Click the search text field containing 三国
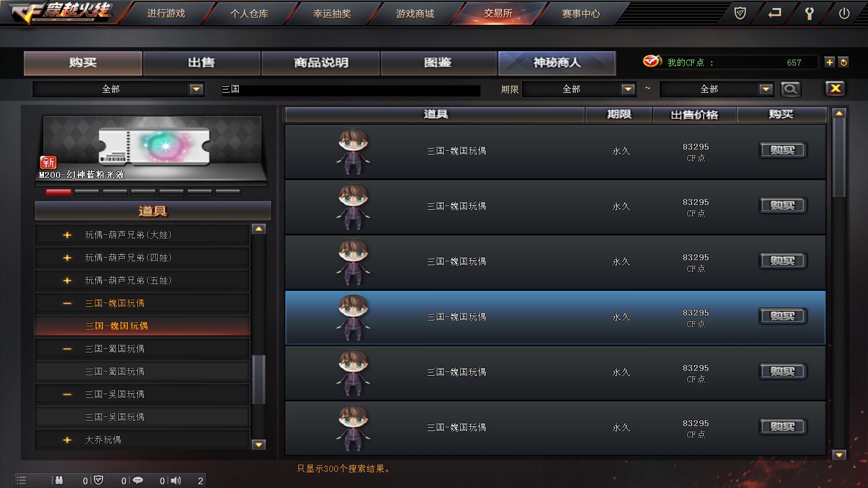The image size is (868, 488). tap(350, 89)
